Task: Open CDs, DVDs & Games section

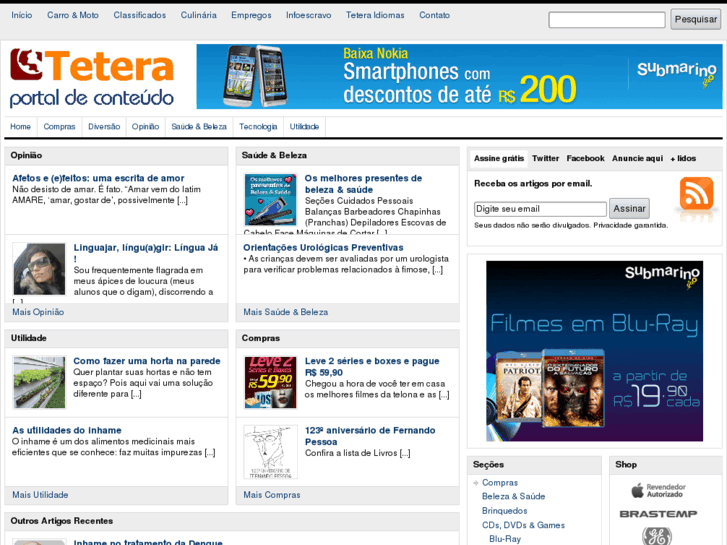Action: pos(523,525)
